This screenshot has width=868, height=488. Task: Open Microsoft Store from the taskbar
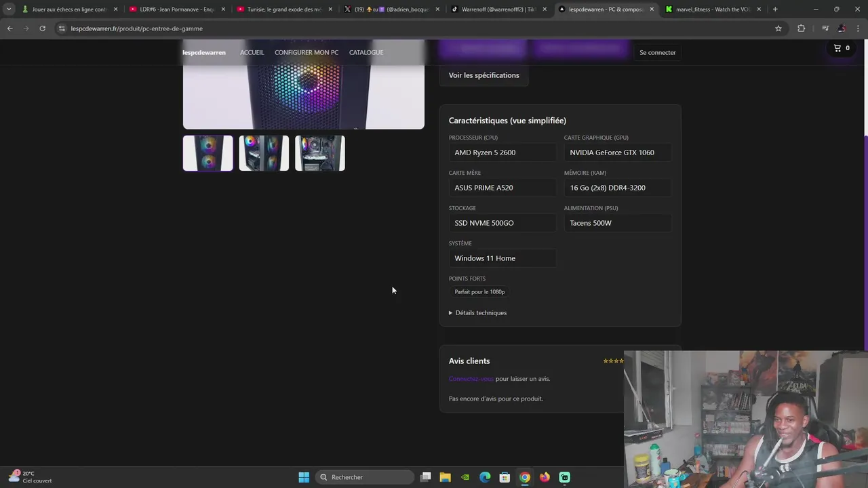[x=505, y=477]
